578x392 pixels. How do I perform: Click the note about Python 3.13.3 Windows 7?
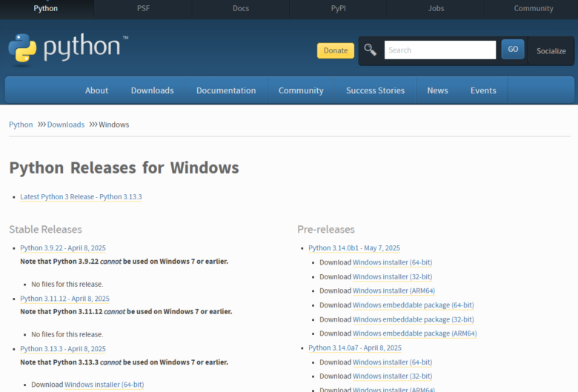point(124,362)
